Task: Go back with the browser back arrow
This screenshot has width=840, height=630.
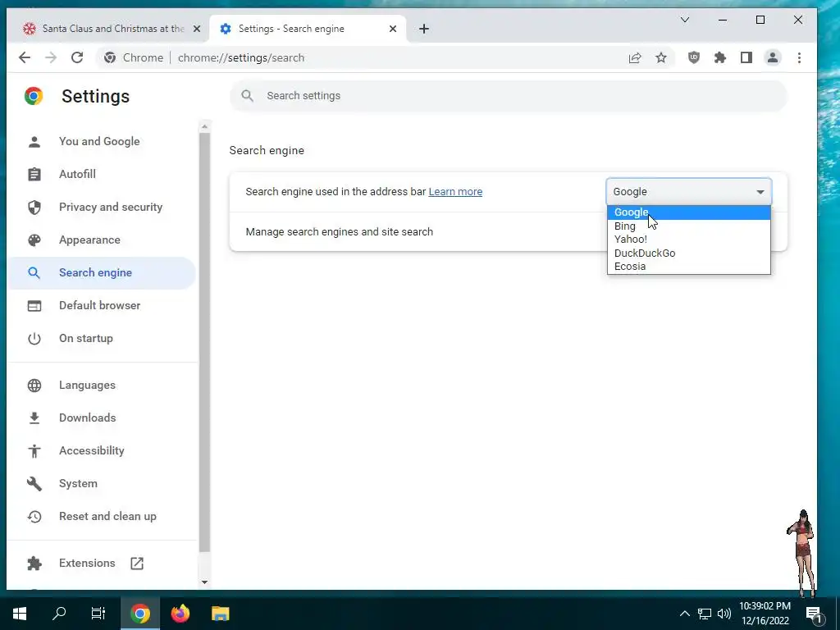Action: [x=25, y=57]
